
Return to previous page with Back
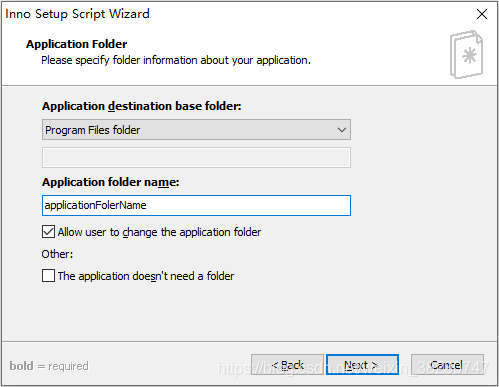(x=287, y=365)
